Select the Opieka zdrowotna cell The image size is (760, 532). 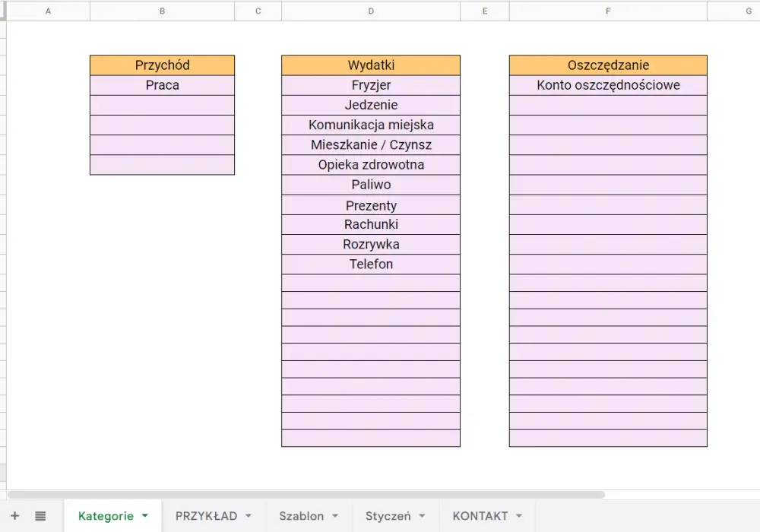click(x=371, y=165)
